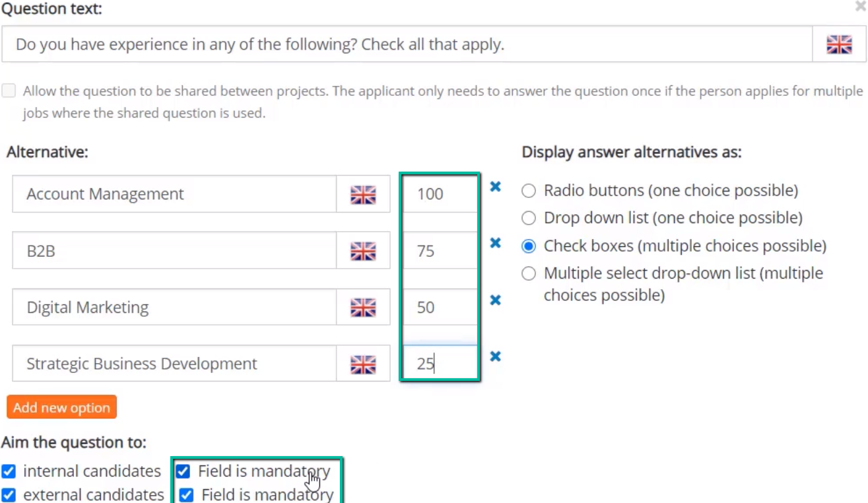
Task: Remove the Account Management alternative with X
Action: [495, 187]
